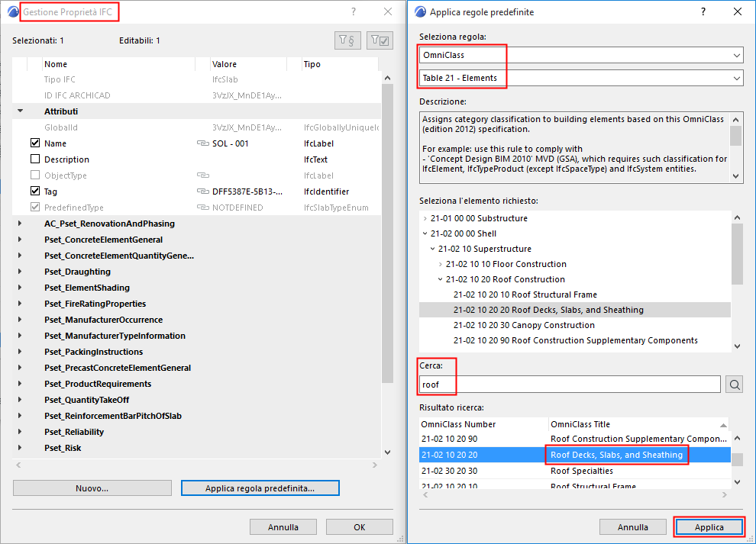Expand Pset_PackingInstructions group
756x544 pixels.
[x=20, y=352]
